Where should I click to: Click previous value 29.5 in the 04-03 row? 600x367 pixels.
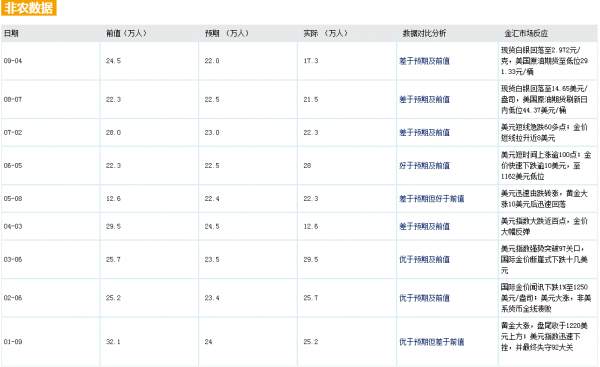113,227
